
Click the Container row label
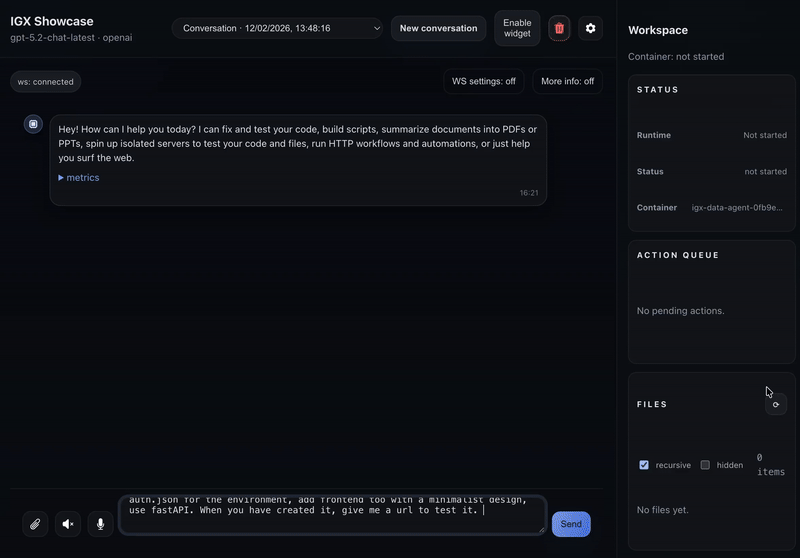(x=657, y=208)
